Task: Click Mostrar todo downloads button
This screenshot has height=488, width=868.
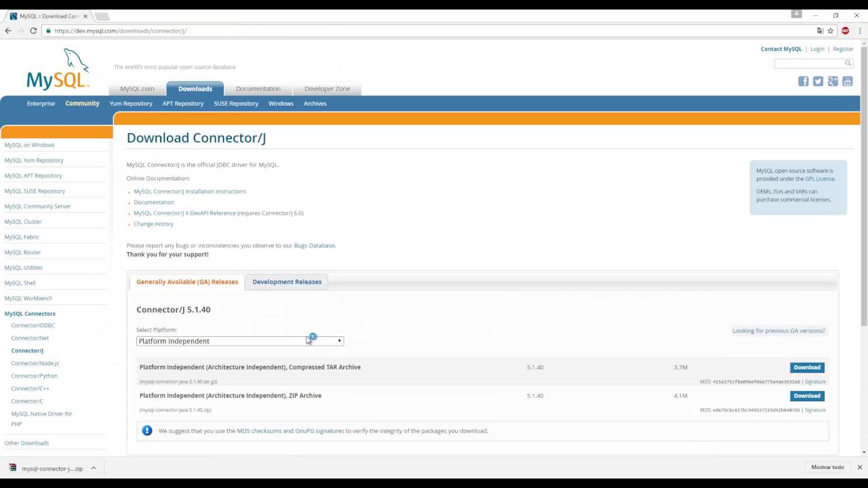Action: tap(827, 467)
